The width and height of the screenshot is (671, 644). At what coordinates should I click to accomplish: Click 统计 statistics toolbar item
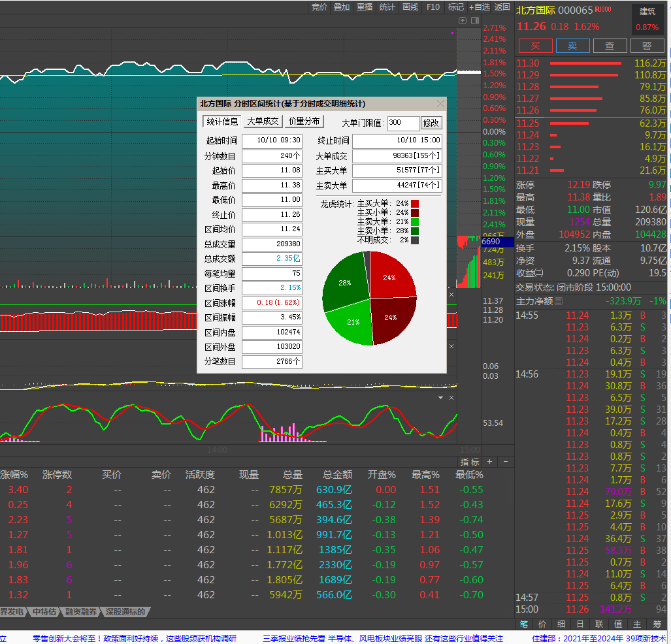[x=387, y=7]
